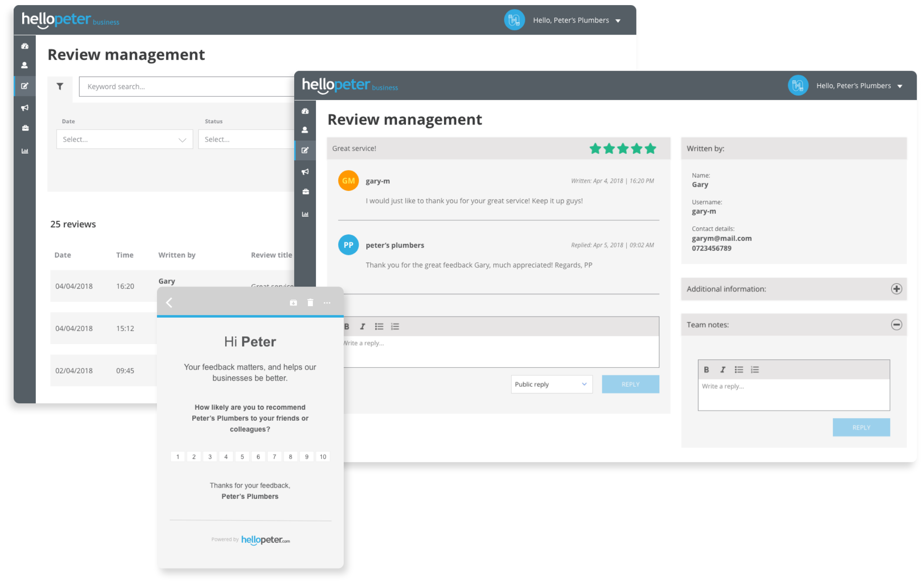Open the Public reply dropdown
924x584 pixels.
(x=551, y=384)
